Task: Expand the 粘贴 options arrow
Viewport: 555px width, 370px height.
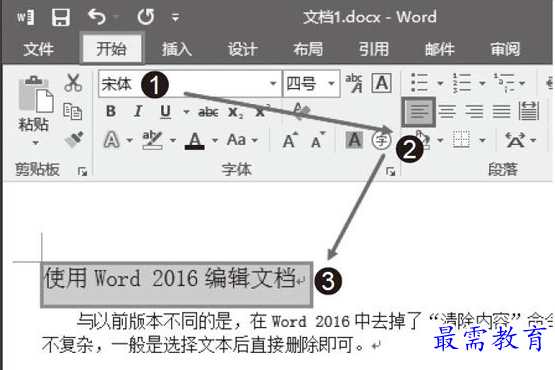Action: 35,143
